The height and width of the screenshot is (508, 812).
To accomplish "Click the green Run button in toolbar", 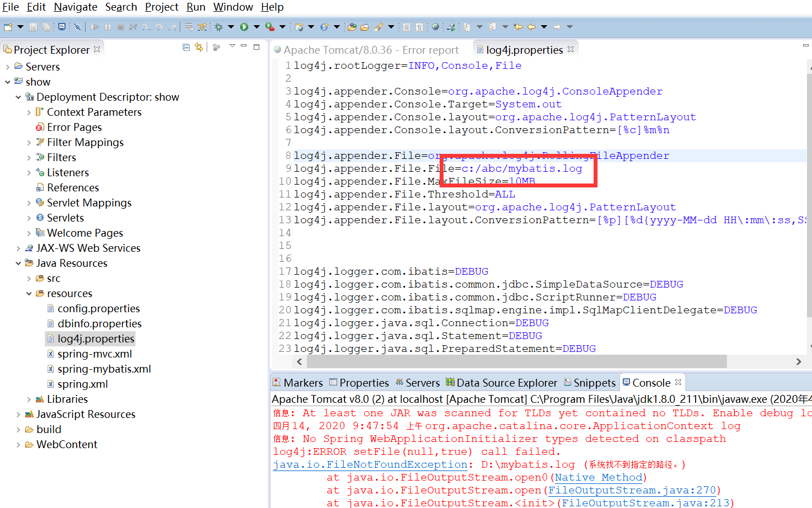I will point(244,27).
